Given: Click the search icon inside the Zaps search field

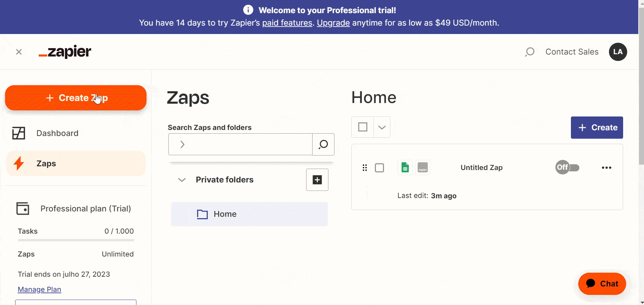Looking at the screenshot, I should tap(323, 144).
